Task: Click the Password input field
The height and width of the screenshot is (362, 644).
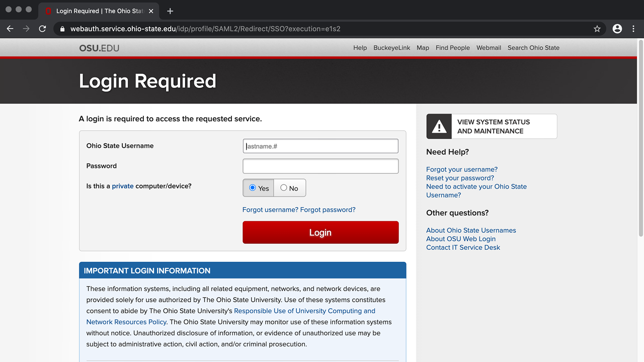Action: pyautogui.click(x=320, y=166)
